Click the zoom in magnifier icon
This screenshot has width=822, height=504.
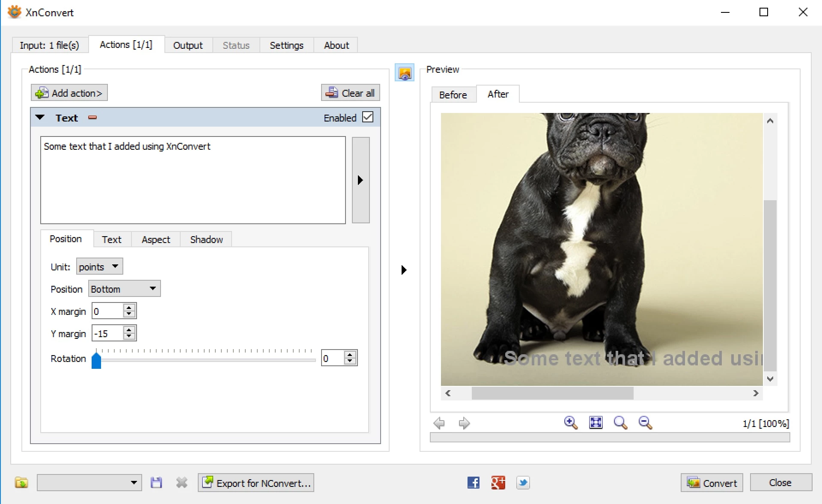pos(570,423)
